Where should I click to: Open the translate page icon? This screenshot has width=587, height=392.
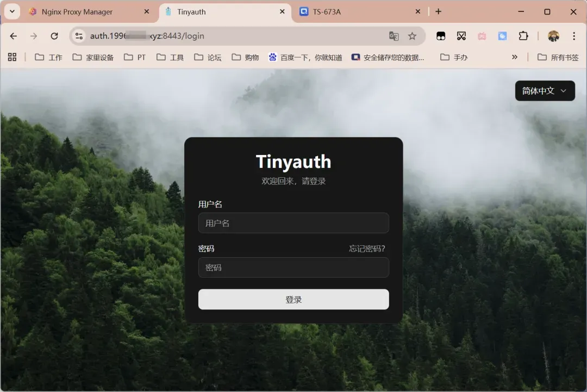click(394, 36)
